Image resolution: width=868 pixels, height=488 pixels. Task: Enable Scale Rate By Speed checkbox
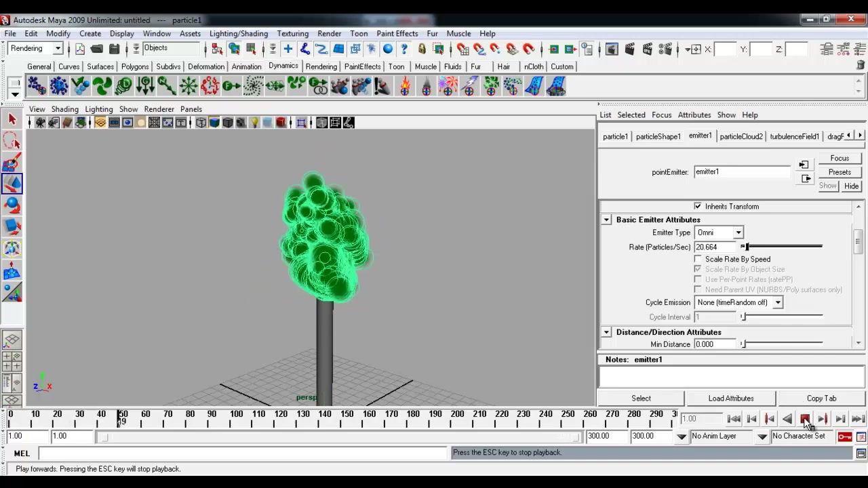(698, 259)
